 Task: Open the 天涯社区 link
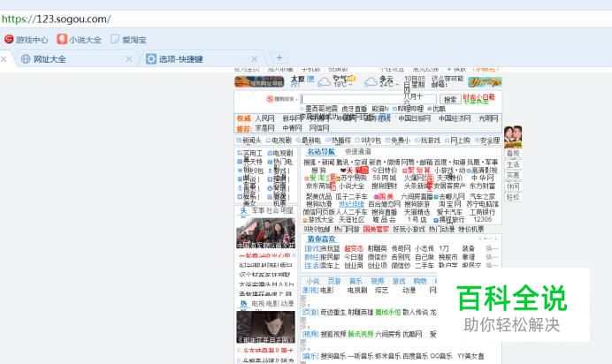(351, 220)
